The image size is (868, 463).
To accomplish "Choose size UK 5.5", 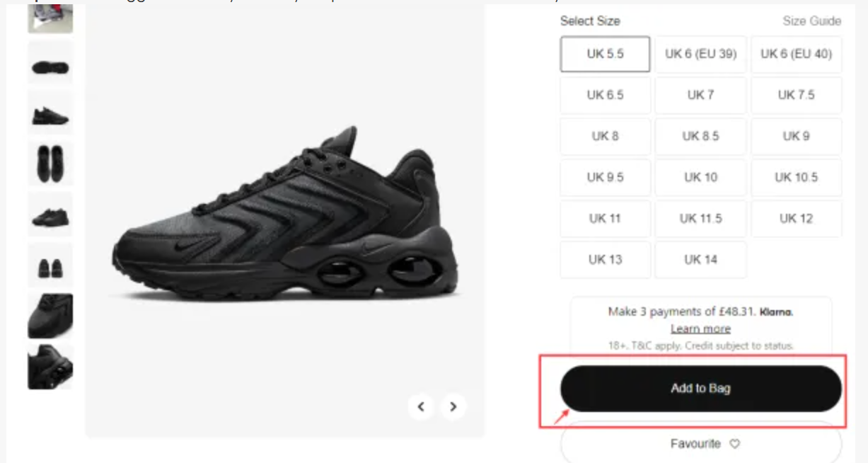I will (x=605, y=55).
